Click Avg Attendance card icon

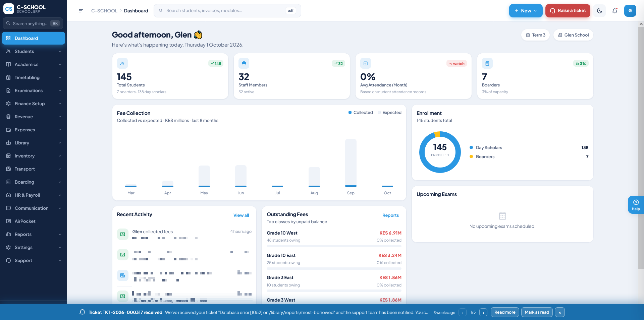click(366, 63)
